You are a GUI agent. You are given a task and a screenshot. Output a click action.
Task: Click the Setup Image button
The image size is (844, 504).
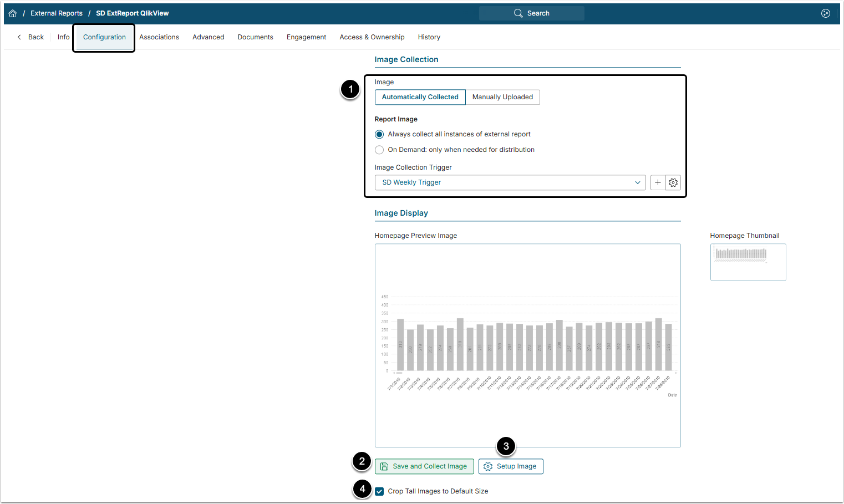tap(511, 466)
